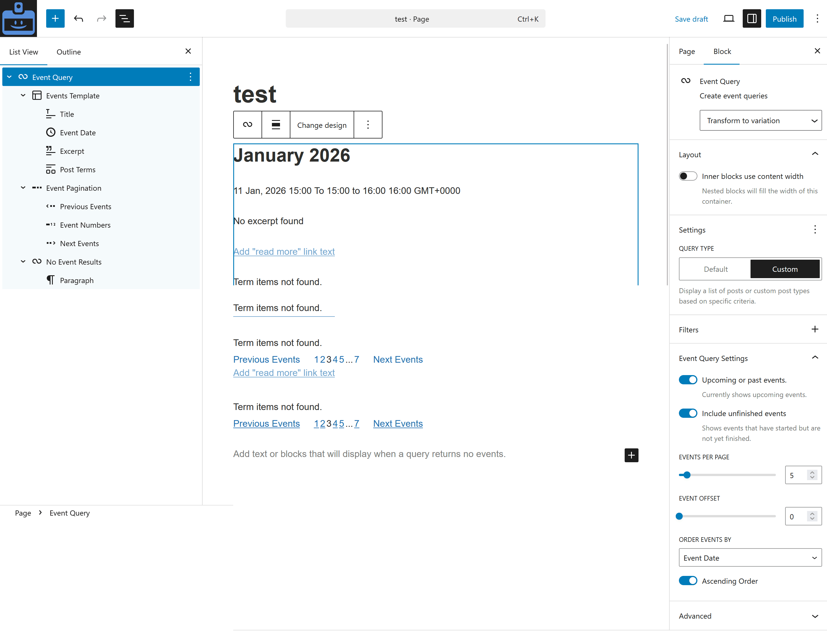Screen dimensions: 827x644
Task: Toggle Include unfinished events switch
Action: tap(688, 413)
